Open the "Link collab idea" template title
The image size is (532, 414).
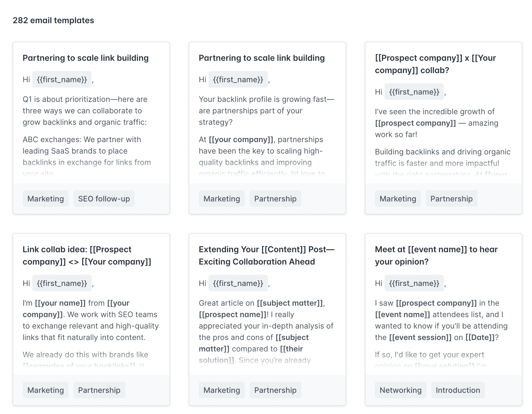(x=87, y=255)
